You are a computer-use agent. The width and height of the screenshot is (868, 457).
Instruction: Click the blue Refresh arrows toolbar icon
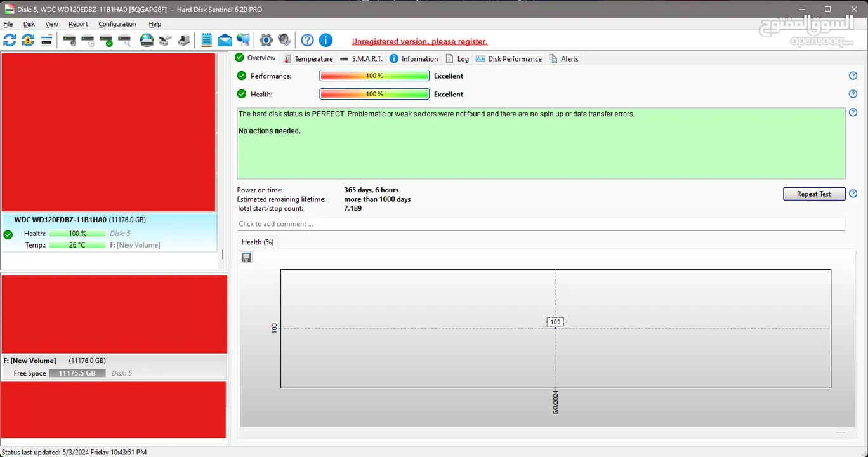click(x=10, y=41)
